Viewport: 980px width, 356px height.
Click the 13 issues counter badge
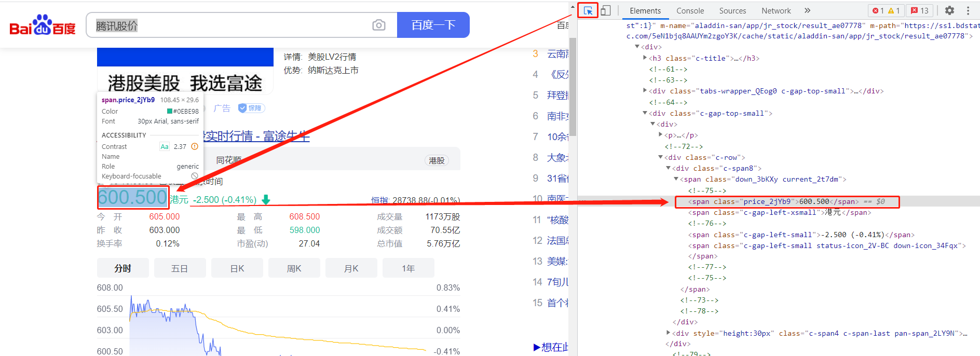pyautogui.click(x=920, y=10)
